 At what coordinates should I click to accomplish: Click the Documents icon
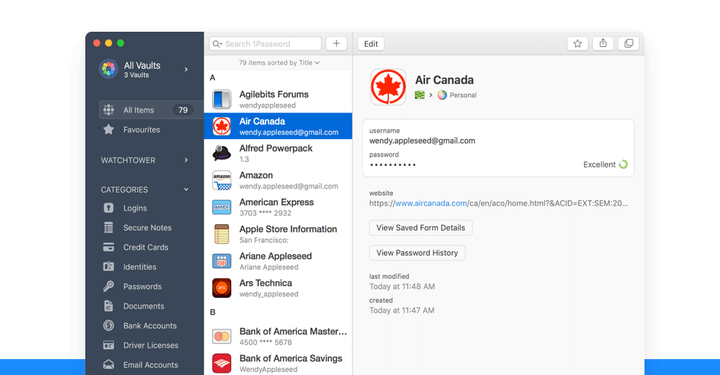click(108, 306)
